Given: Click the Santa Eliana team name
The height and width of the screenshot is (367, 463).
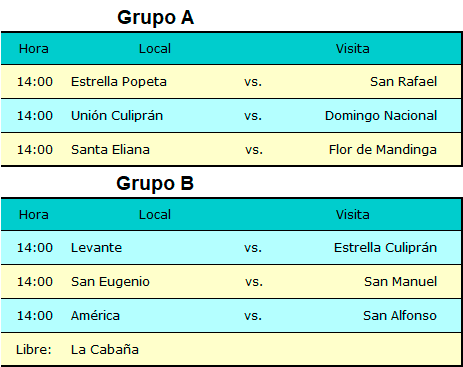Looking at the screenshot, I should pyautogui.click(x=110, y=150).
